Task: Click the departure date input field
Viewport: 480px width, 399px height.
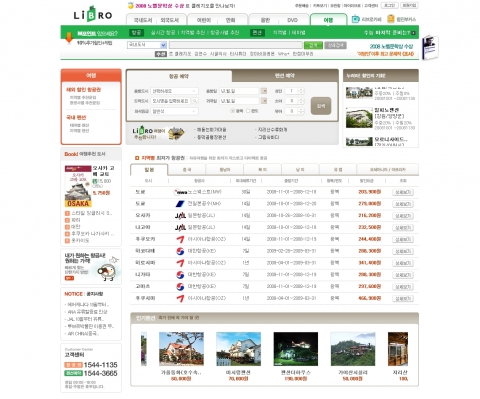Action: 239,91
